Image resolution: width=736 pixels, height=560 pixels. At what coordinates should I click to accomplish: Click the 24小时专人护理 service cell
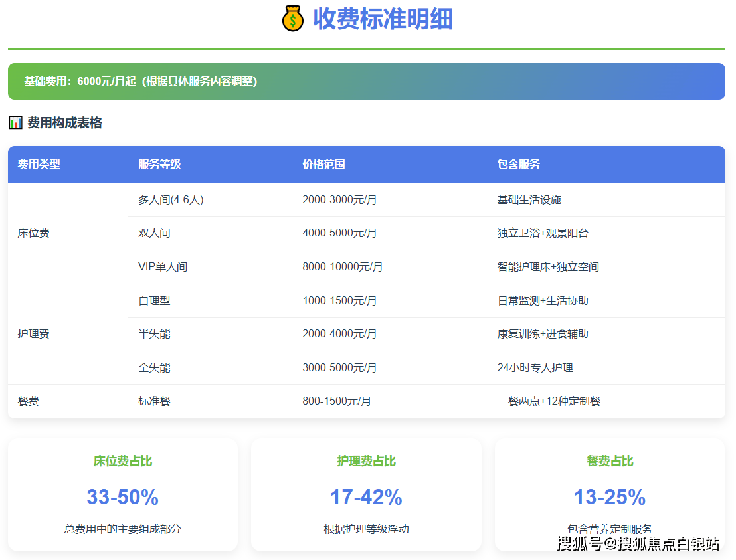click(535, 367)
